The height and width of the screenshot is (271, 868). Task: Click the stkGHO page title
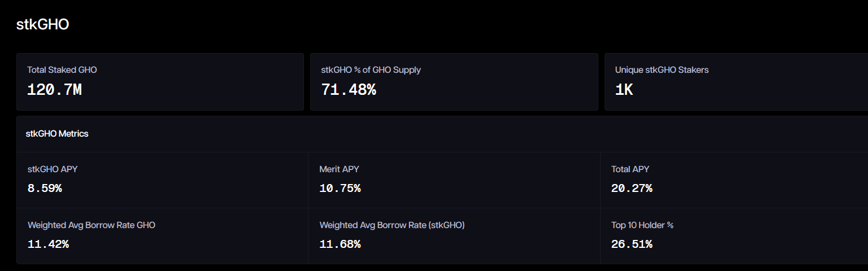(43, 25)
